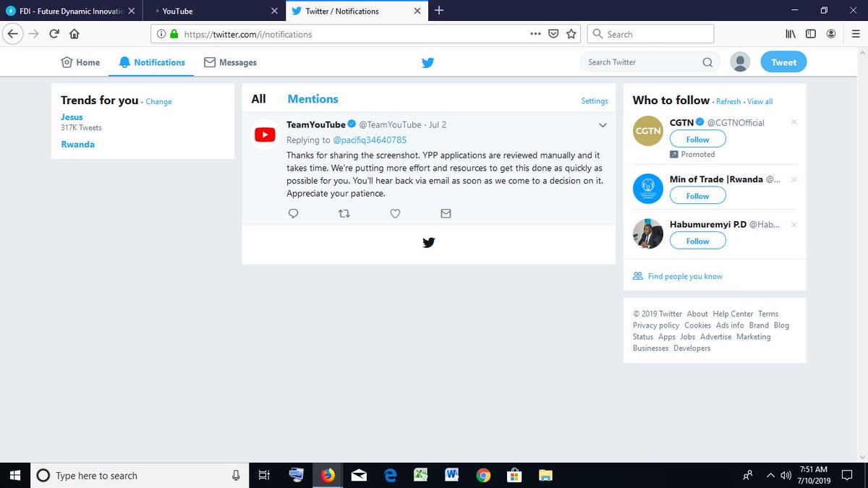Screen dimensions: 868x488
Task: Open the Windows Start menu
Action: click(x=16, y=475)
